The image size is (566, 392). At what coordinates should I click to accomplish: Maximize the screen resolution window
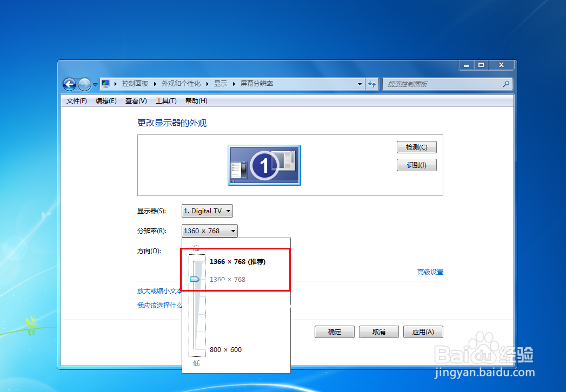[x=481, y=65]
